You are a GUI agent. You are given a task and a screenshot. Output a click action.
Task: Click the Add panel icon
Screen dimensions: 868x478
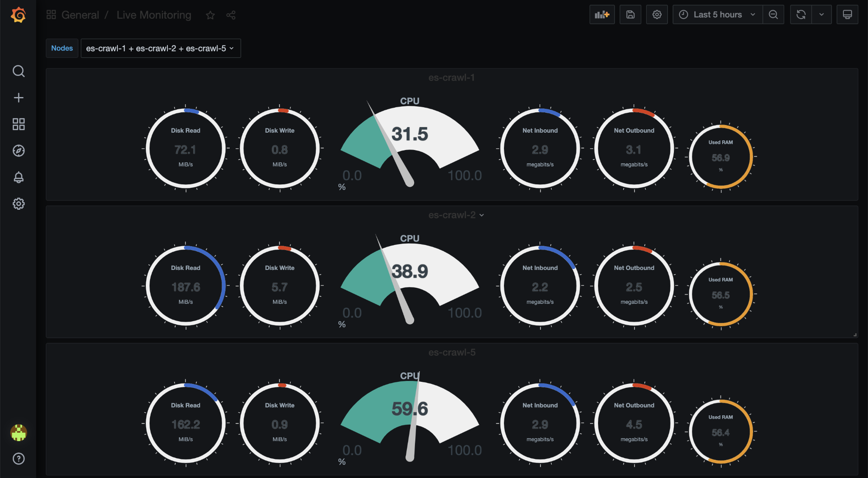point(602,15)
